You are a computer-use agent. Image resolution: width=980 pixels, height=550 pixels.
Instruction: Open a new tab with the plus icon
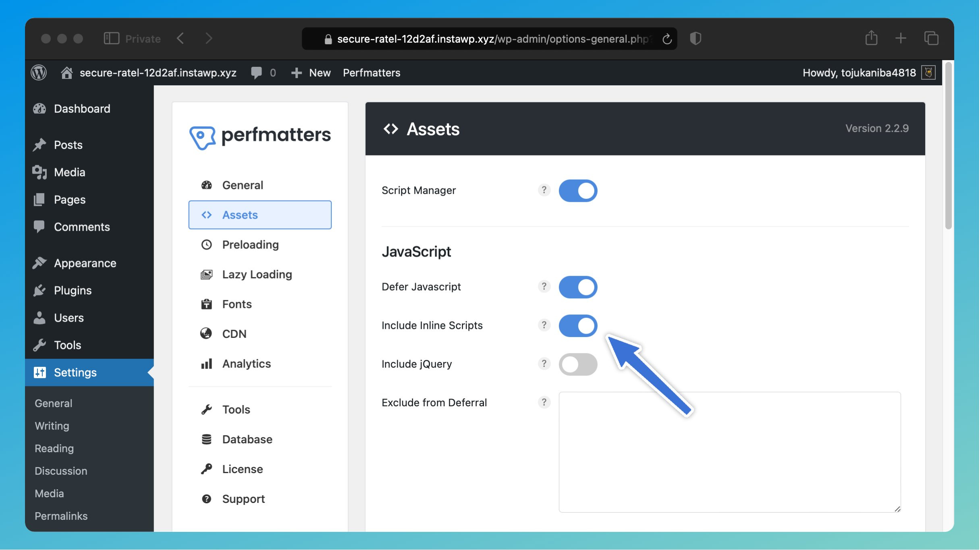[x=901, y=39]
